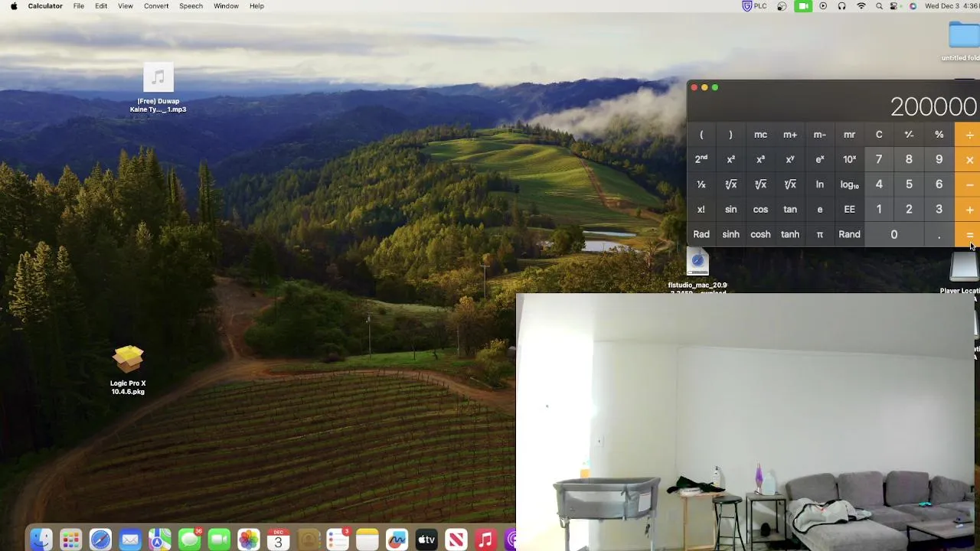The image size is (980, 551).
Task: Click the tan key
Action: (x=790, y=210)
